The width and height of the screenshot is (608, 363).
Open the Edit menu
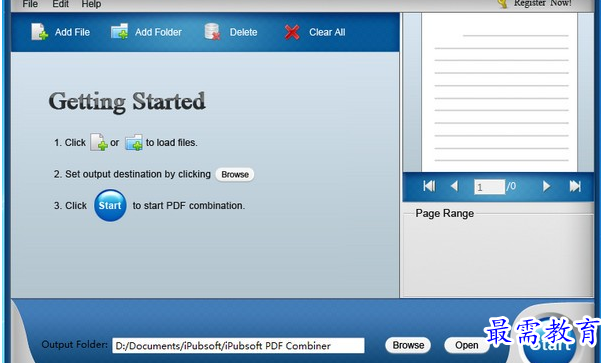[x=60, y=4]
